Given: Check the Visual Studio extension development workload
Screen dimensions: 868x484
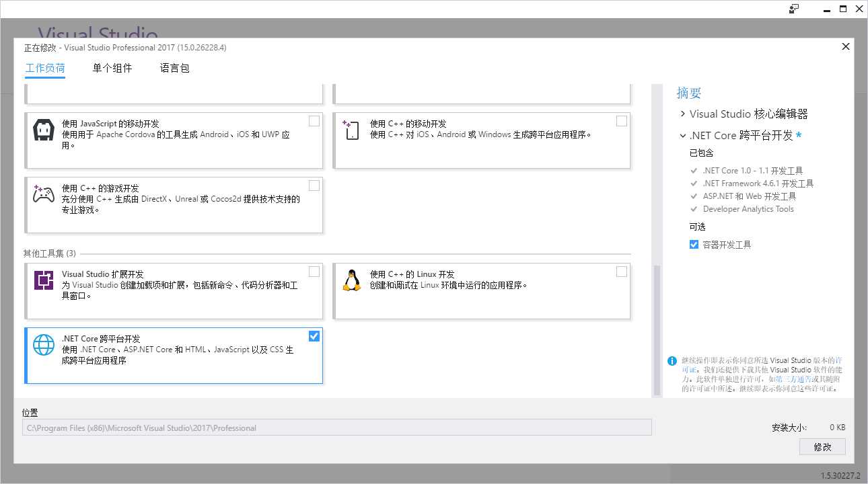Looking at the screenshot, I should pos(314,272).
